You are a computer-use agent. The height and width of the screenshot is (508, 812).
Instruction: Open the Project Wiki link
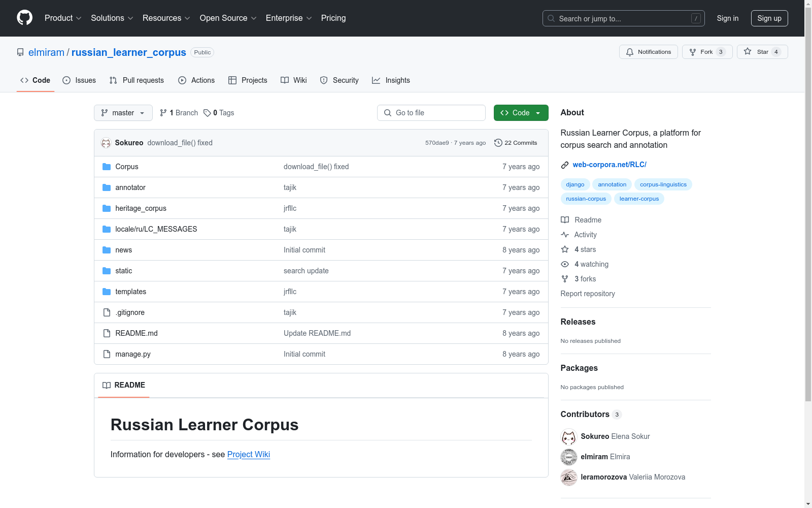pos(249,454)
